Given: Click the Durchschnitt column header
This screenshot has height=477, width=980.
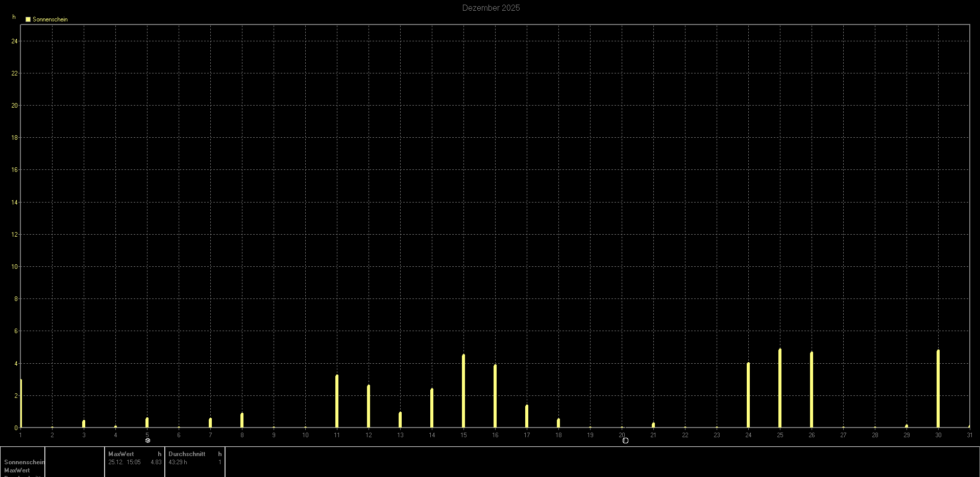Looking at the screenshot, I should coord(187,454).
